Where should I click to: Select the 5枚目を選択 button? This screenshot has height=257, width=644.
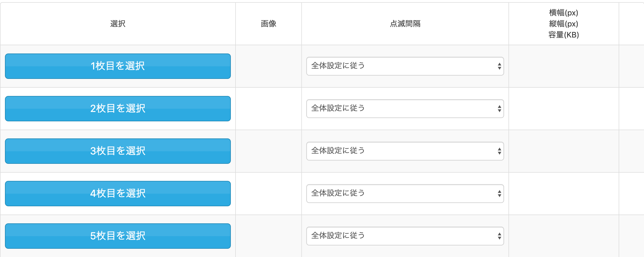click(118, 236)
